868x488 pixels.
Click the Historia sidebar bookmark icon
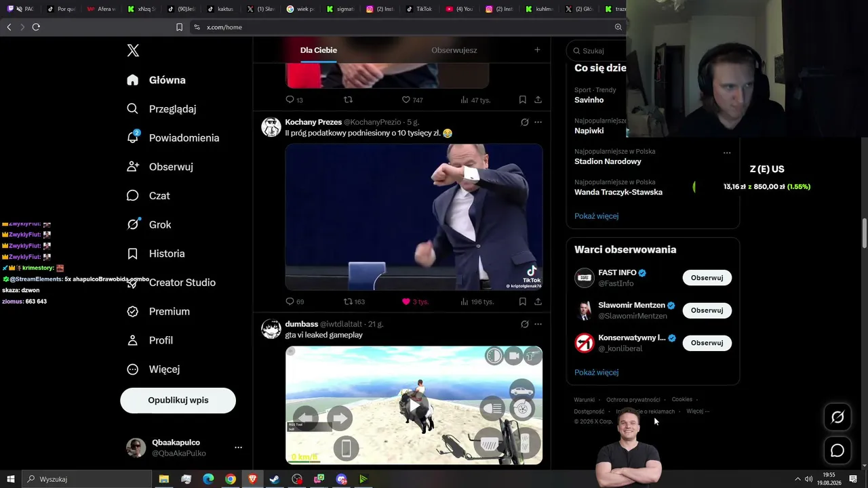133,253
